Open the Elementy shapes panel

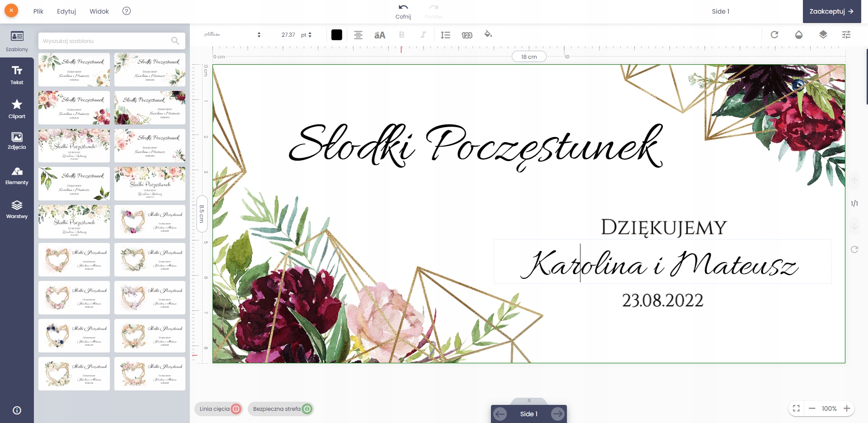[x=17, y=176]
